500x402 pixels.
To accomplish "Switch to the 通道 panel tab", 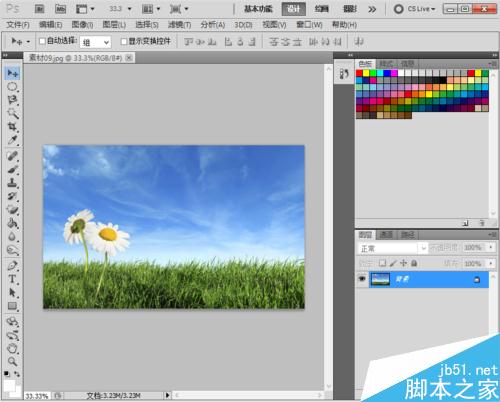I will [386, 235].
